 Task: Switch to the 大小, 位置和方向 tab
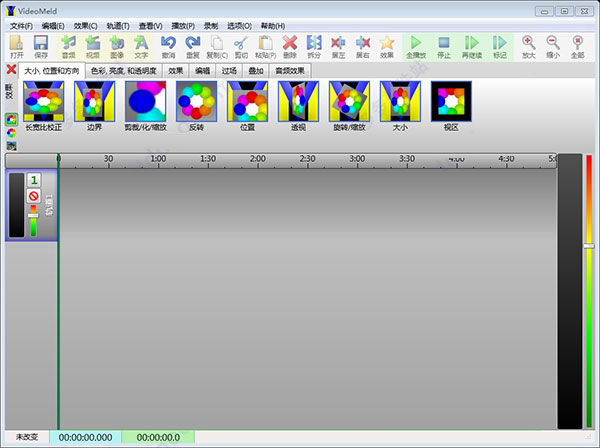52,71
